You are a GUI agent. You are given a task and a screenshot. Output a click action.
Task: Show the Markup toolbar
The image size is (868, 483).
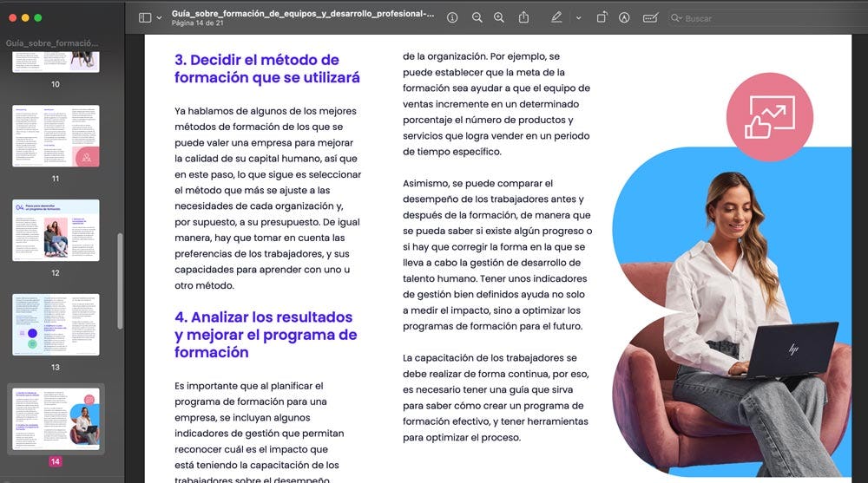(624, 17)
